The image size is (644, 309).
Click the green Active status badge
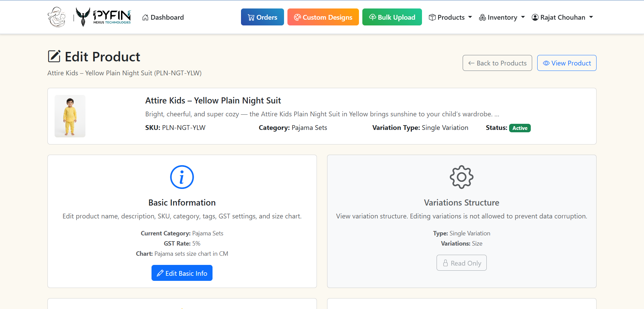(x=520, y=128)
